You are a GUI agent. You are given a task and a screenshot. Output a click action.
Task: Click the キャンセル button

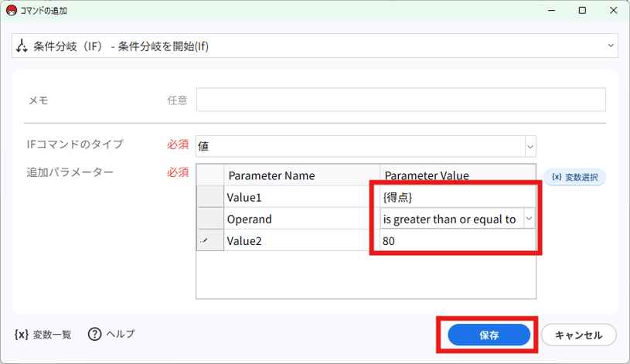pos(578,335)
